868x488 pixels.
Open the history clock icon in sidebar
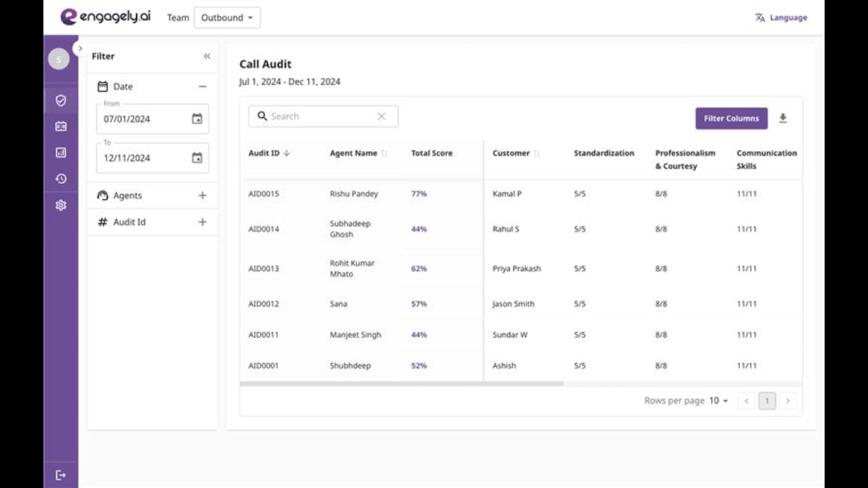[61, 179]
